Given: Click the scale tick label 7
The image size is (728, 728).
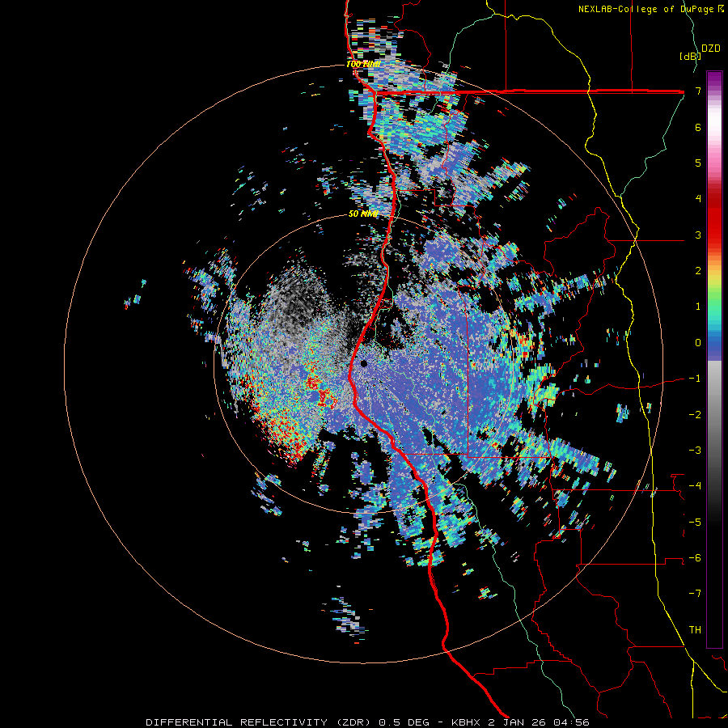Looking at the screenshot, I should pyautogui.click(x=698, y=91).
